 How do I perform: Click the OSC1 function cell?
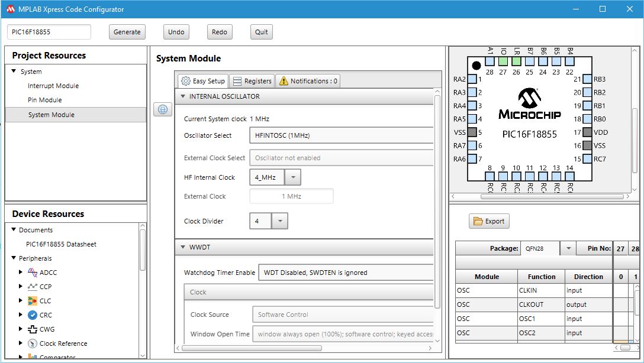coord(542,319)
